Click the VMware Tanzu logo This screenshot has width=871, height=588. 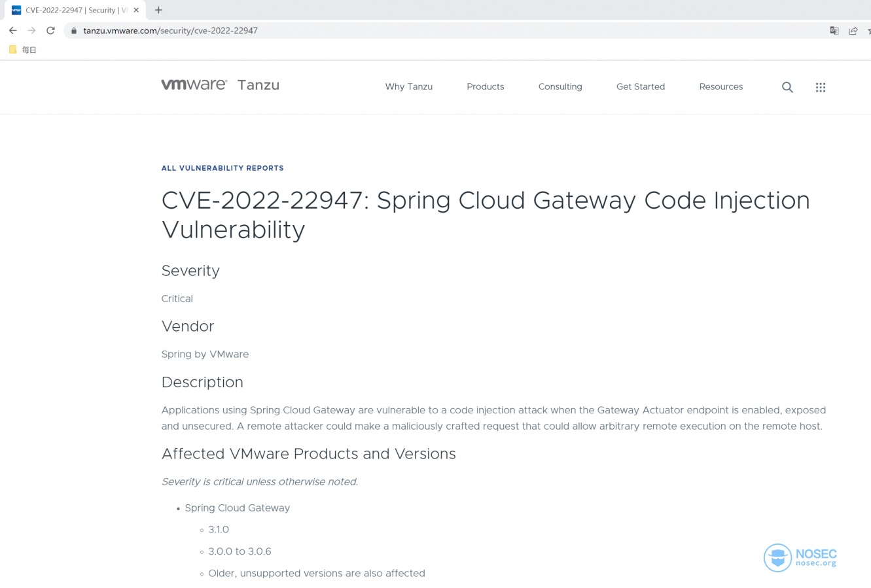[221, 85]
